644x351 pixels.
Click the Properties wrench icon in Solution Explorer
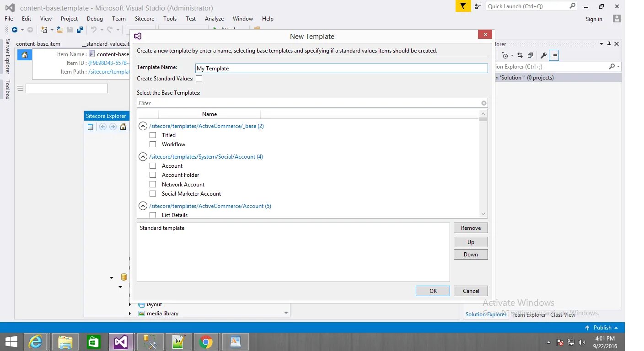click(x=543, y=55)
